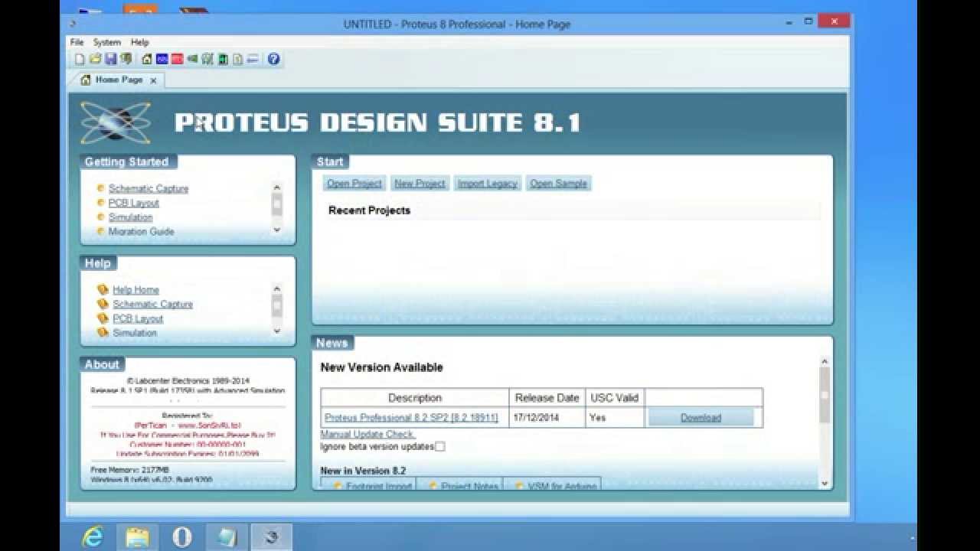Open the Help Home link
This screenshot has width=980, height=551.
click(136, 290)
